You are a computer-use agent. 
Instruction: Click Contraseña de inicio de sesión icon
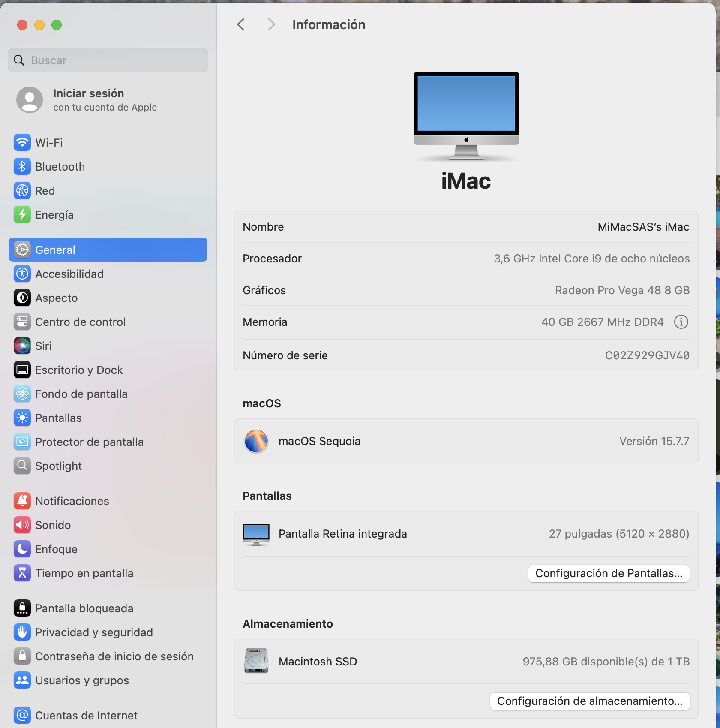click(x=22, y=656)
